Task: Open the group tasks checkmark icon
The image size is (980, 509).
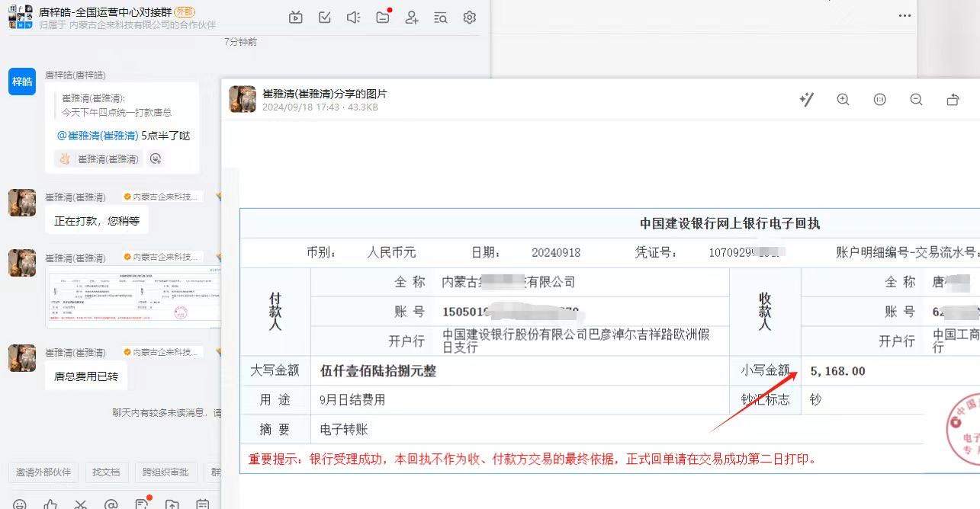Action: pos(325,18)
